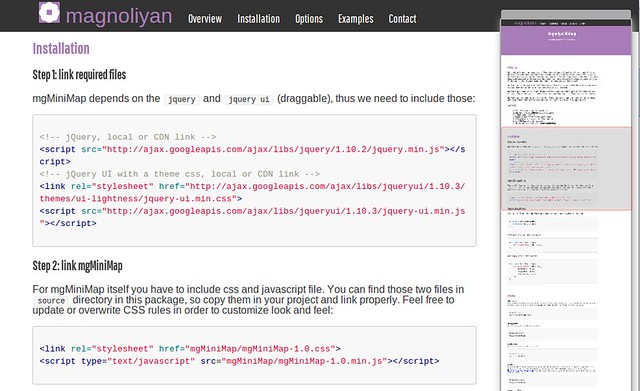Open the Examples navigation item
The image size is (640, 391).
click(x=356, y=19)
